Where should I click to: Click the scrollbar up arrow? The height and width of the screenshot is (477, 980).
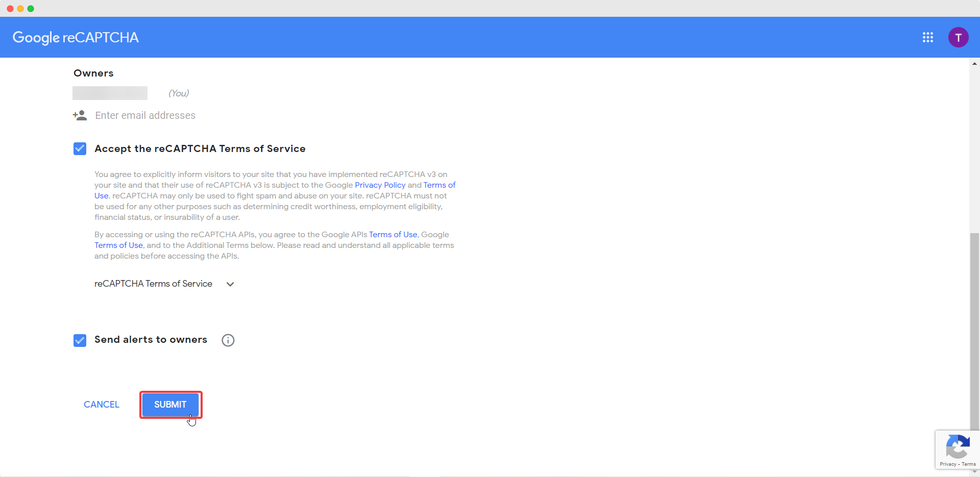pos(974,64)
